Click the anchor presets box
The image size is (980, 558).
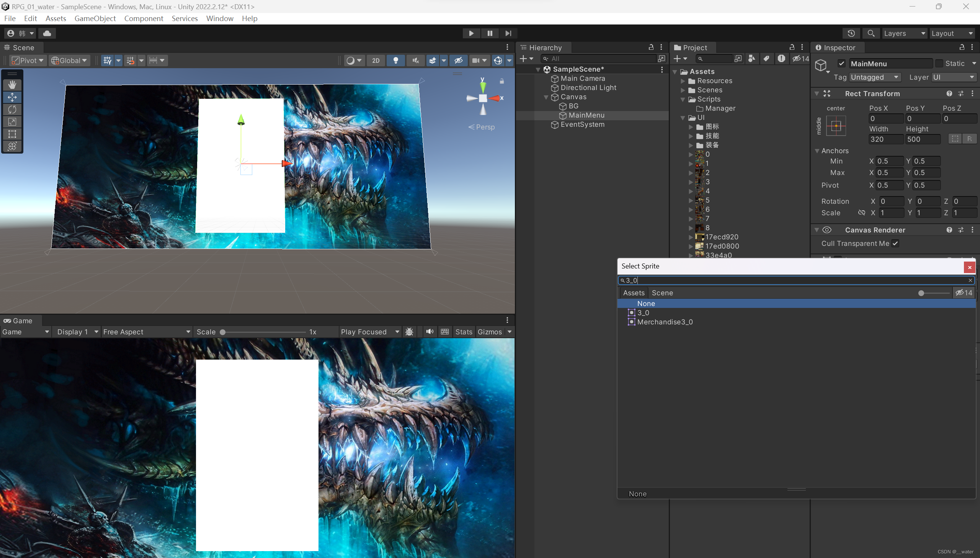tap(836, 126)
